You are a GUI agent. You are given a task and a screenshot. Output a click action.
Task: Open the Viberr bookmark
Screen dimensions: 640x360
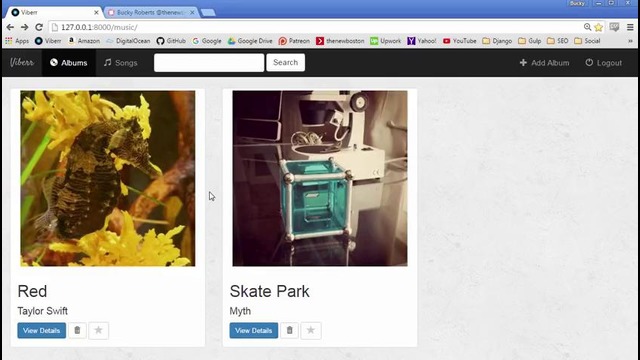pos(48,41)
